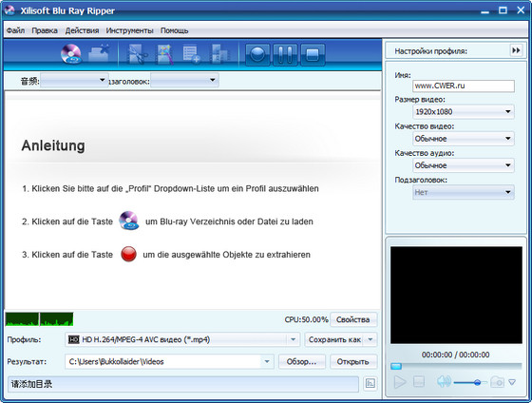The image size is (532, 403).
Task: Open the video effects wand tool
Action: 165,54
